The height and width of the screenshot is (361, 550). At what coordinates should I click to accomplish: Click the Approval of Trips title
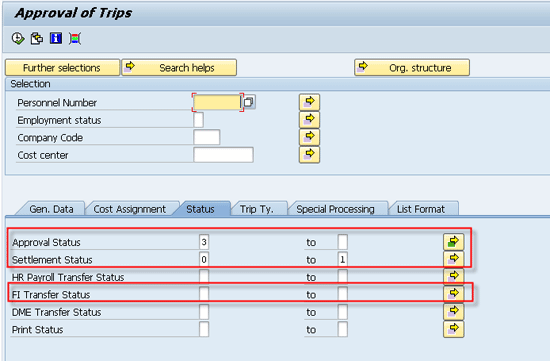pyautogui.click(x=73, y=13)
